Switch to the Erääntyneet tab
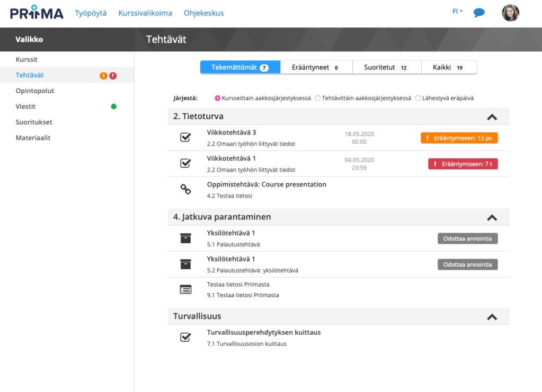The image size is (542, 392). coord(315,67)
